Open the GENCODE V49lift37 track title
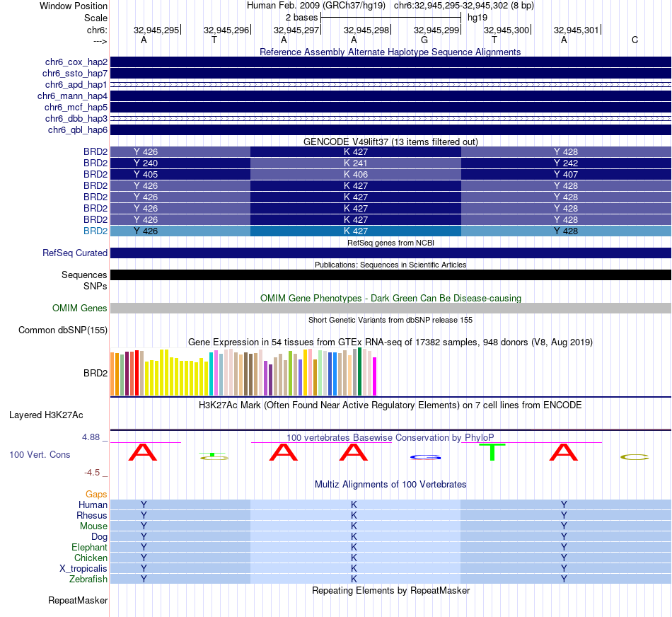This screenshot has width=672, height=617. click(x=390, y=142)
